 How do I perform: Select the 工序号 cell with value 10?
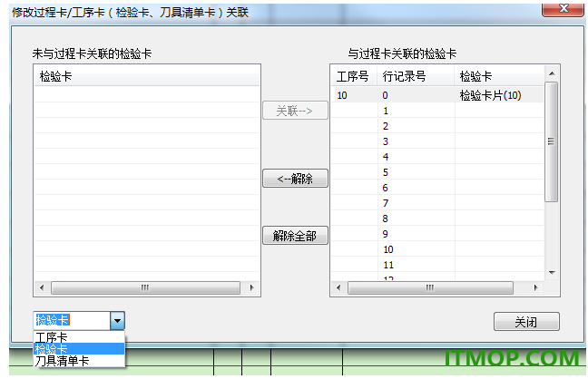[x=354, y=95]
